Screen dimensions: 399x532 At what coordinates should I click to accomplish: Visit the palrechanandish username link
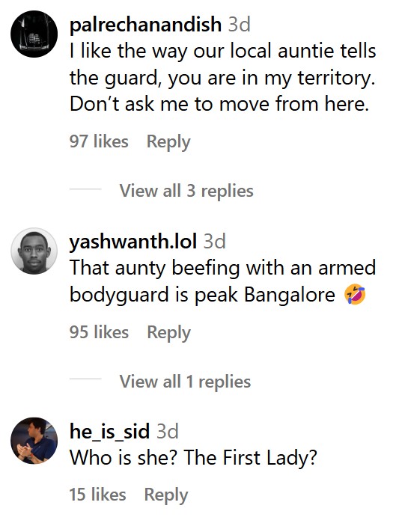145,25
